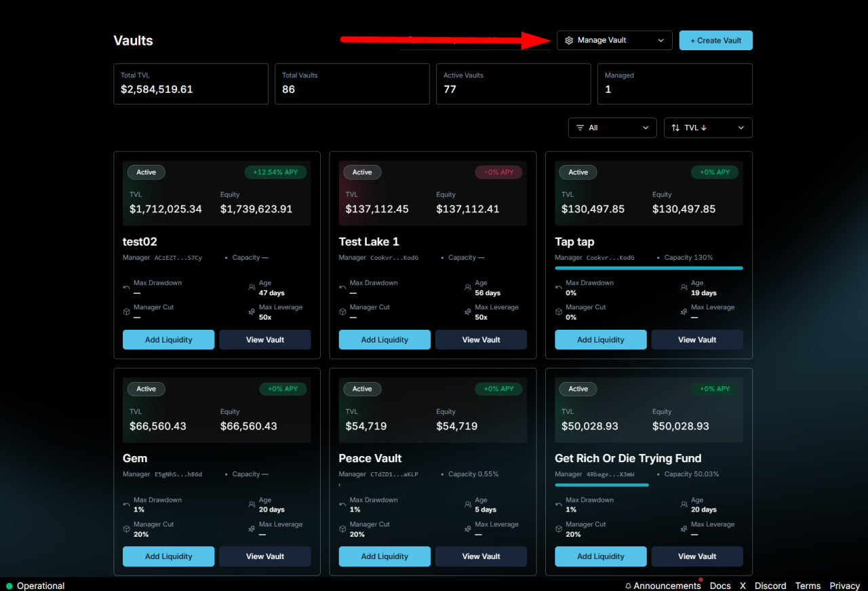View Vault for Peace Vault
The width and height of the screenshot is (868, 591).
(x=481, y=556)
